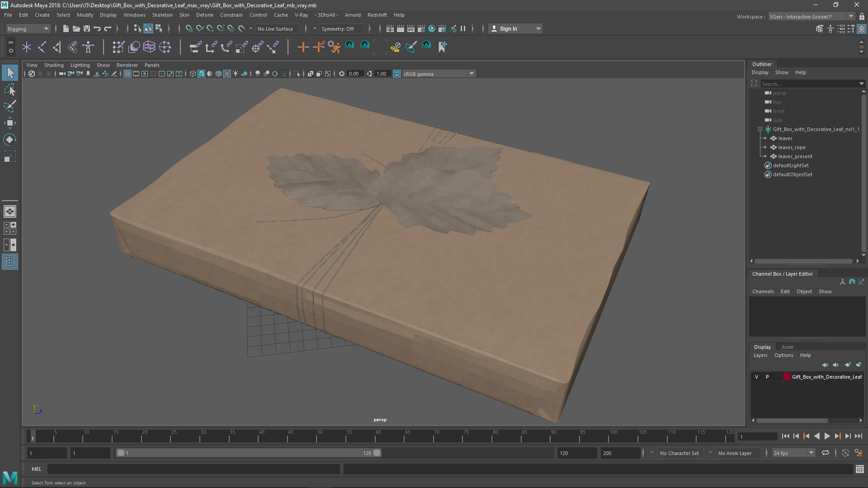Toggle use all lights in viewport
Viewport: 868px width, 488px height.
[x=236, y=74]
